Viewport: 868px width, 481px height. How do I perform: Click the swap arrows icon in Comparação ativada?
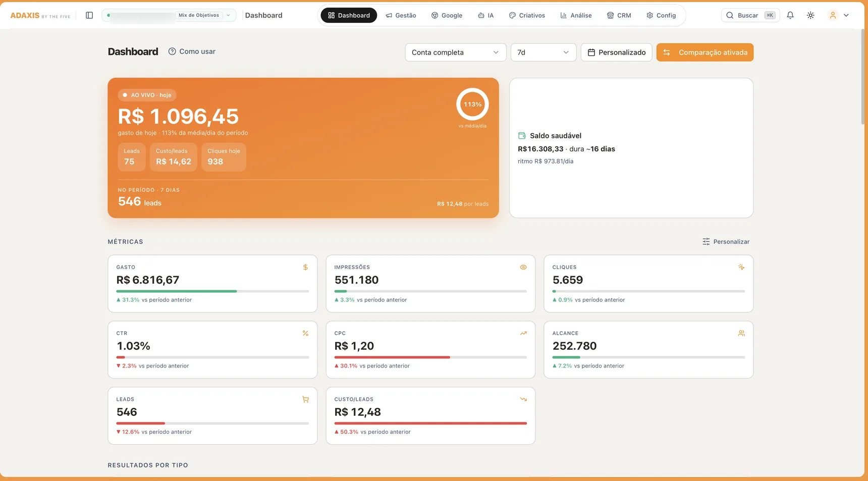click(x=667, y=52)
